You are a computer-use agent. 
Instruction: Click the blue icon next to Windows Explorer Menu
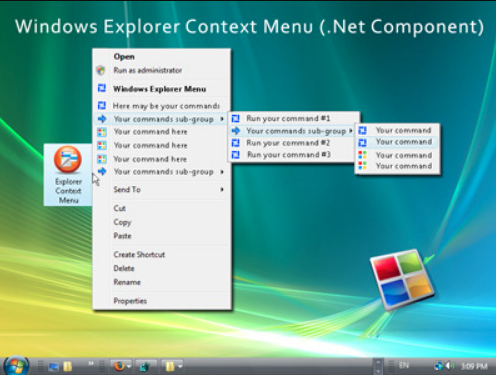pos(102,88)
